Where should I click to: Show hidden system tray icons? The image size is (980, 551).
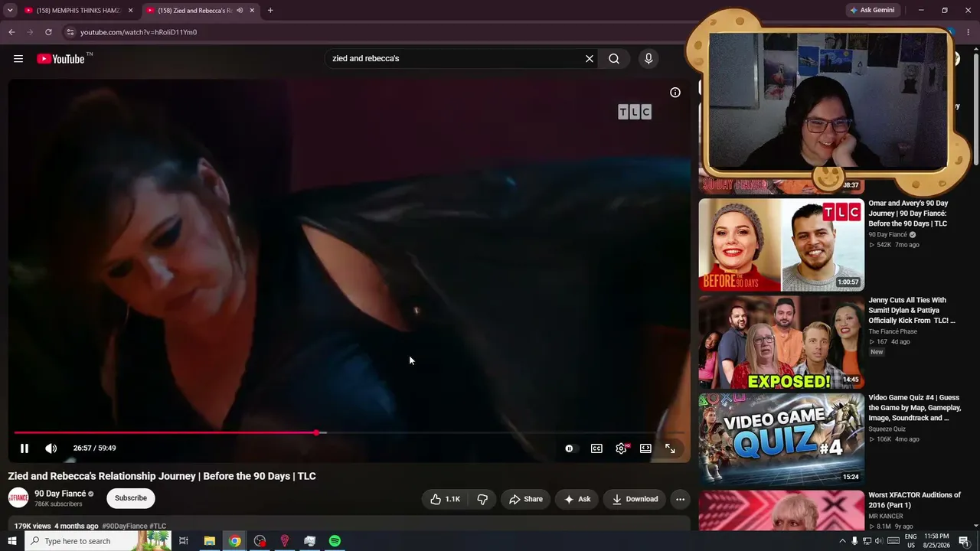pos(842,541)
